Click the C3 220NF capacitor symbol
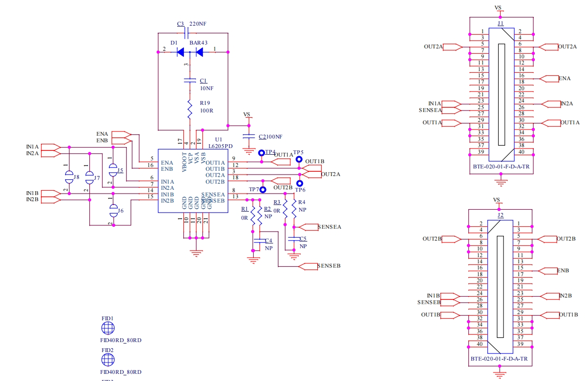This screenshot has width=588, height=381. [x=187, y=33]
